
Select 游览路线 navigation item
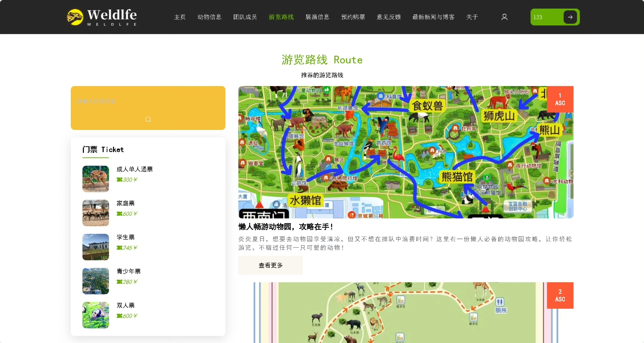tap(281, 17)
